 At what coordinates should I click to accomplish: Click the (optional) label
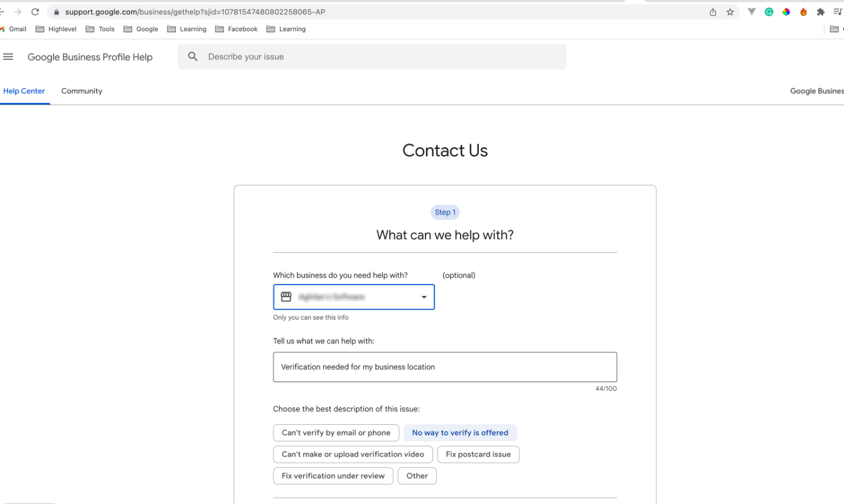[x=459, y=275]
